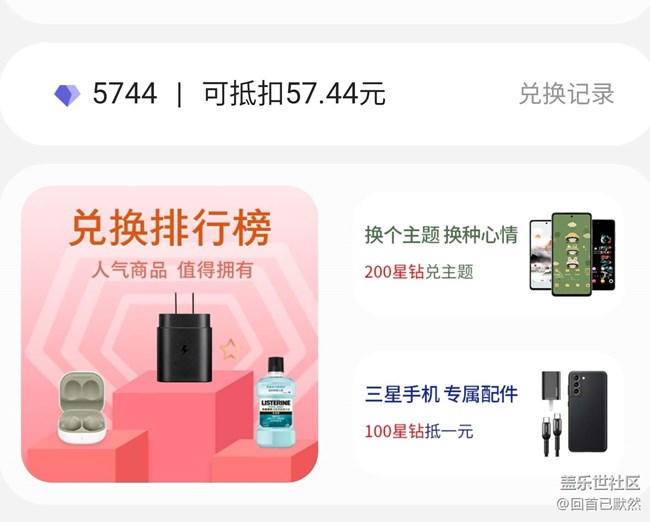
Task: Tap the 100星钻抵一元 text
Action: click(x=419, y=431)
